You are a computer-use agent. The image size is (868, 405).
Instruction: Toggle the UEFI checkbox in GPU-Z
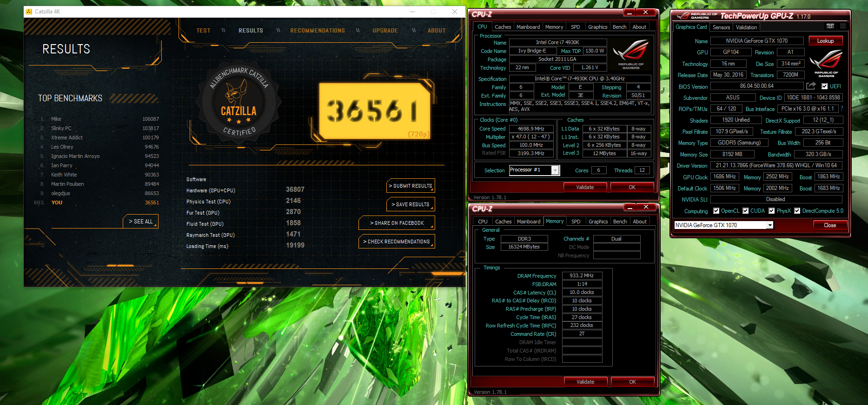click(x=824, y=86)
